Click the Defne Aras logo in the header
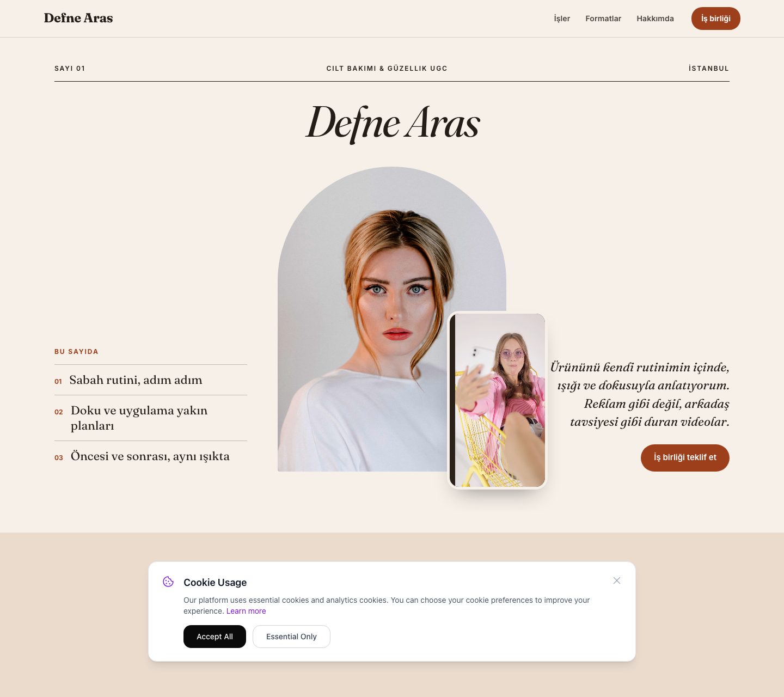The height and width of the screenshot is (697, 784). pos(78,18)
